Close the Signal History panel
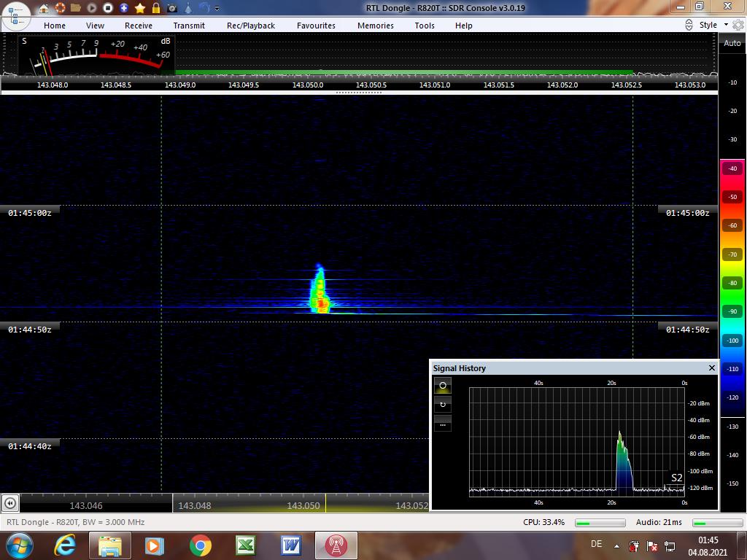Screen dimensions: 747x560 coord(712,367)
